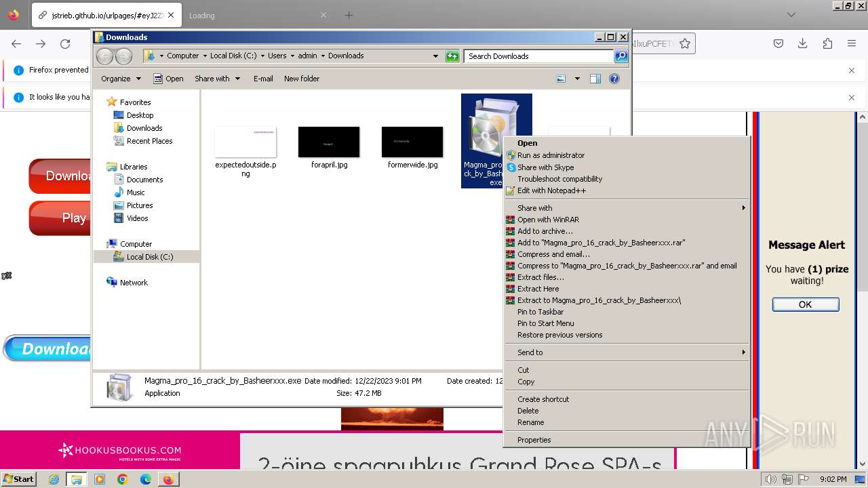Click Firefox icon in the taskbar
Viewport: 868px width, 488px height.
pyautogui.click(x=168, y=479)
